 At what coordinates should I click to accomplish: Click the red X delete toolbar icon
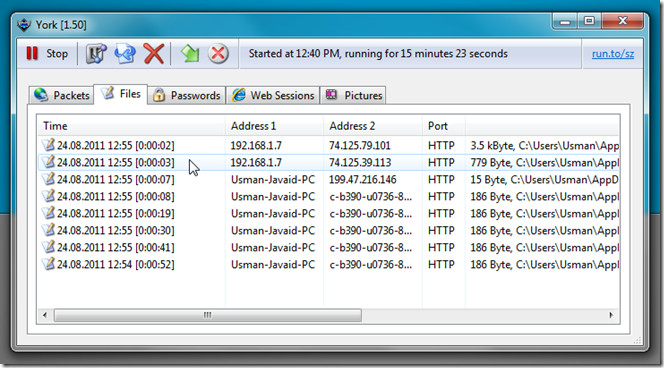pyautogui.click(x=153, y=54)
